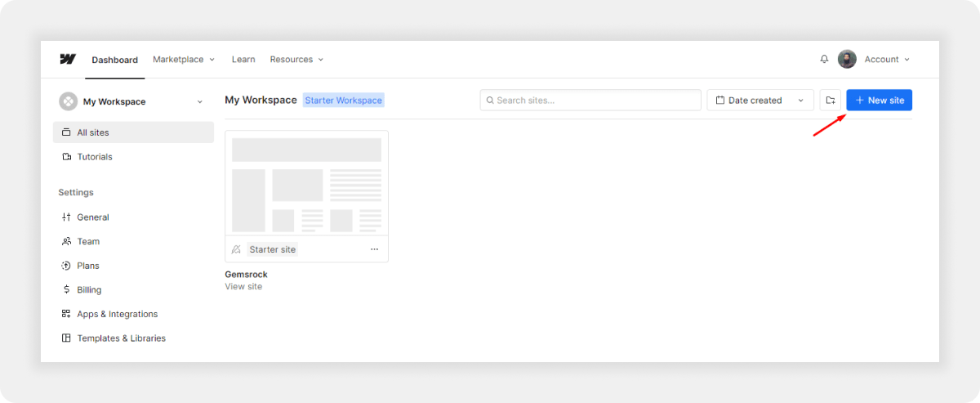Click the General settings sliders icon
This screenshot has height=403, width=980.
(66, 217)
